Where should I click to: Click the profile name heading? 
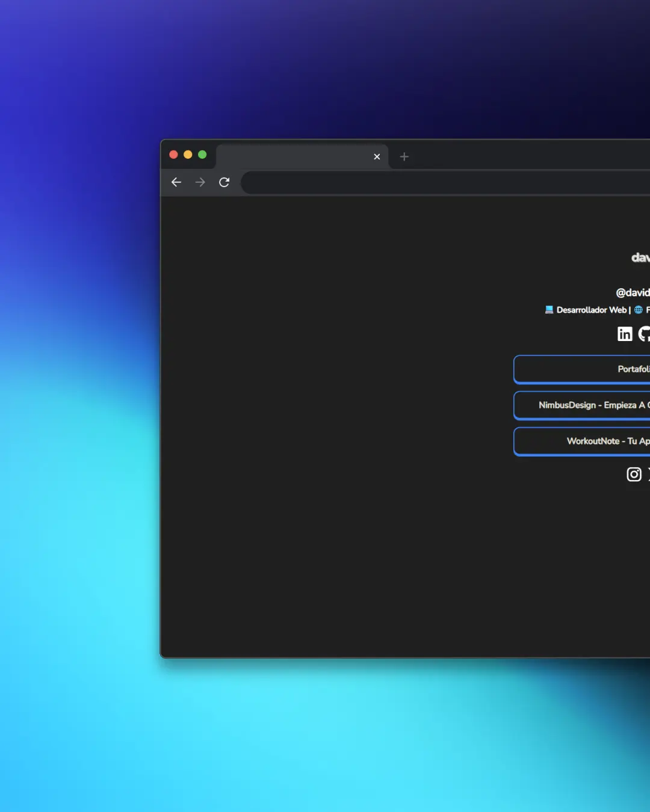(640, 258)
